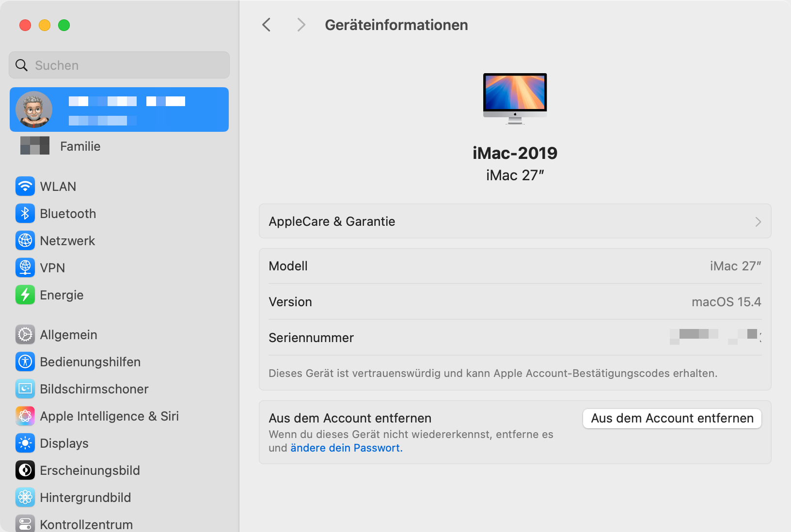Viewport: 791px width, 532px height.
Task: Choose Displays label in sidebar
Action: (64, 443)
